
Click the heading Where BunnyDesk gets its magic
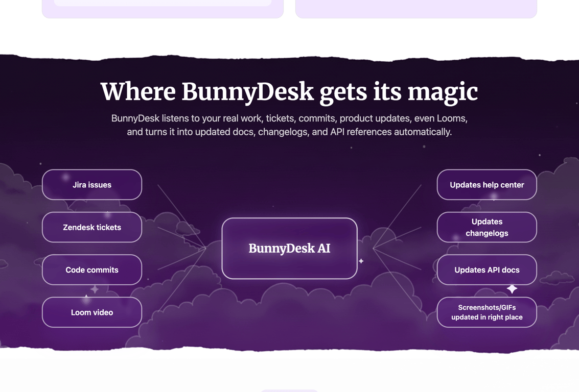289,92
